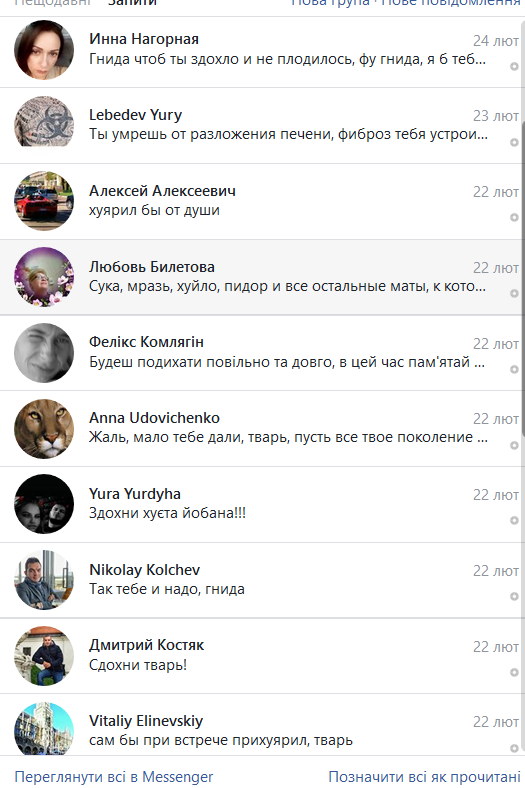Click Алексей Алексеевич red car avatar
Image resolution: width=525 pixels, height=788 pixels.
44,201
